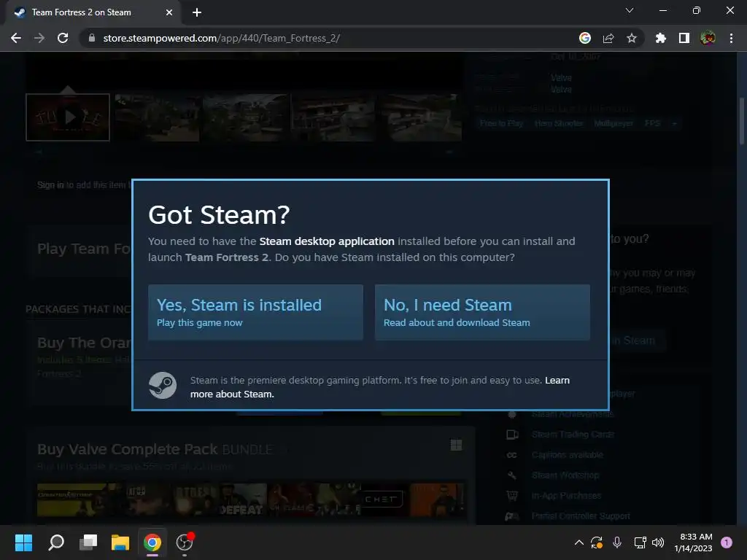Share this page using the share icon
The height and width of the screenshot is (560, 747).
pos(608,38)
